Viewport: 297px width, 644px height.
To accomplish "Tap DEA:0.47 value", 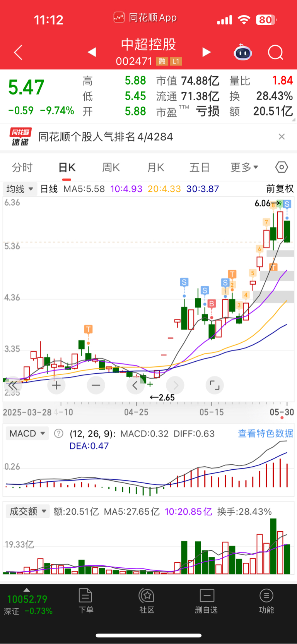I will (89, 446).
